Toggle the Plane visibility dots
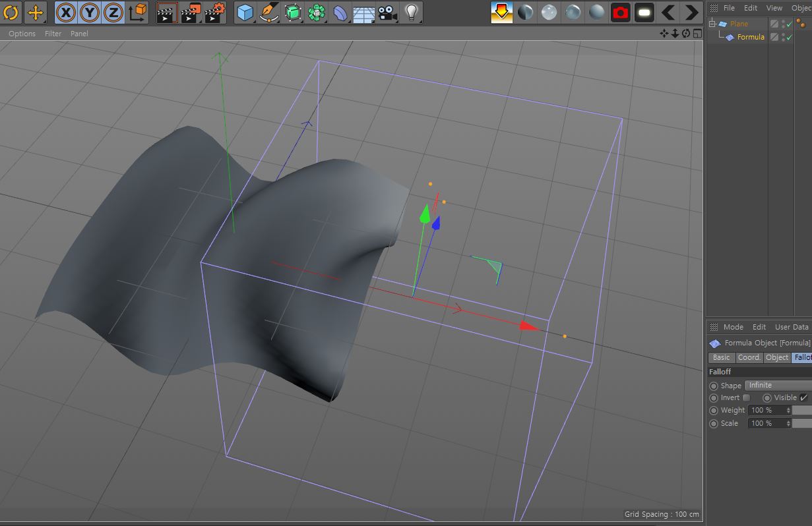812x526 pixels. point(783,24)
